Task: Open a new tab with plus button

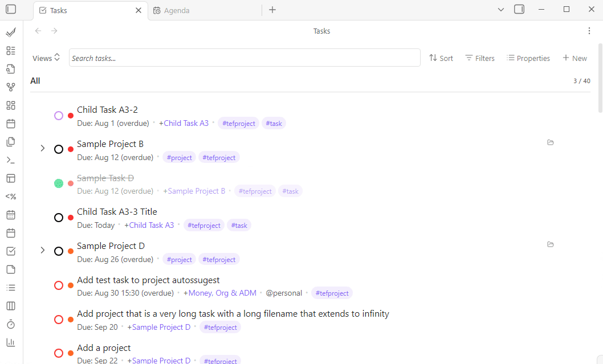Action: click(x=272, y=10)
